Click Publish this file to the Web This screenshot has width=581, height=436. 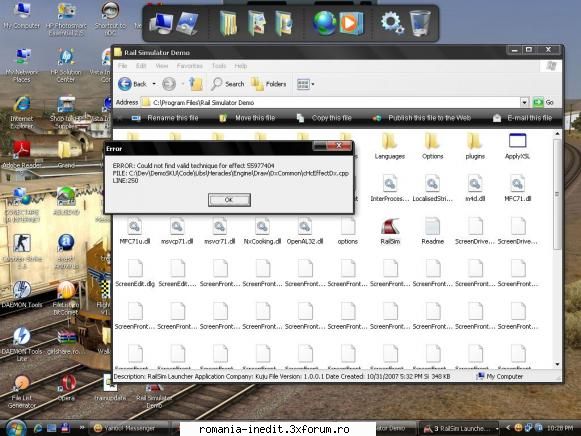coord(422,118)
